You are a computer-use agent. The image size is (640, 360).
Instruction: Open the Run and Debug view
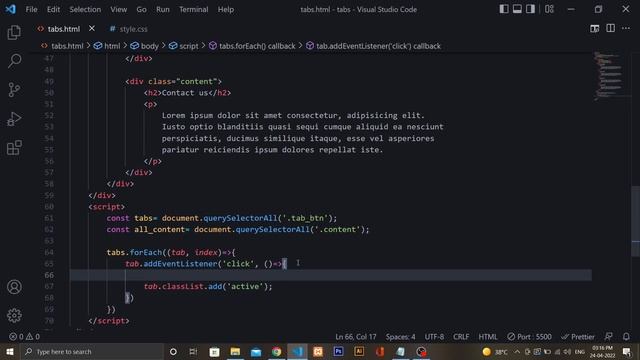tap(14, 119)
